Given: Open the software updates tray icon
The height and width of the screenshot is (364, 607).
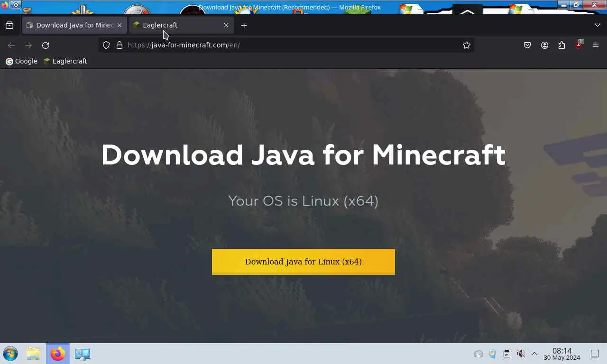Looking at the screenshot, I should coord(478,354).
